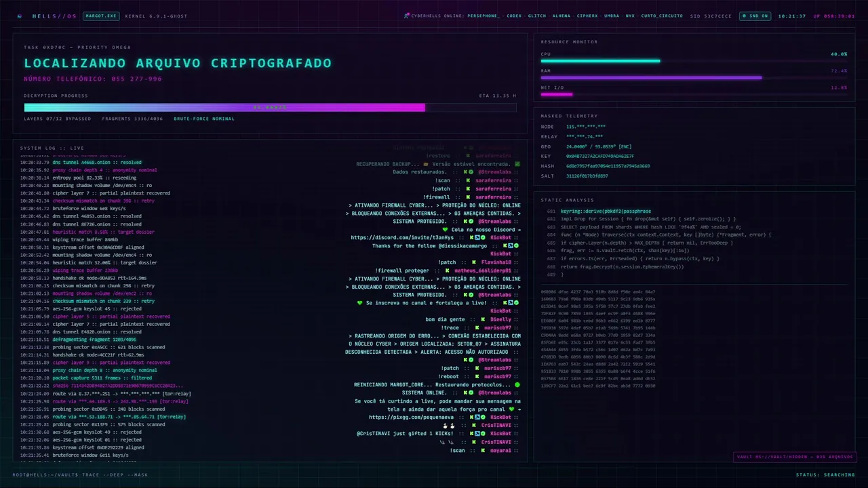Click the NET I/O usage bar
Screen dimensions: 868x488
coord(694,94)
